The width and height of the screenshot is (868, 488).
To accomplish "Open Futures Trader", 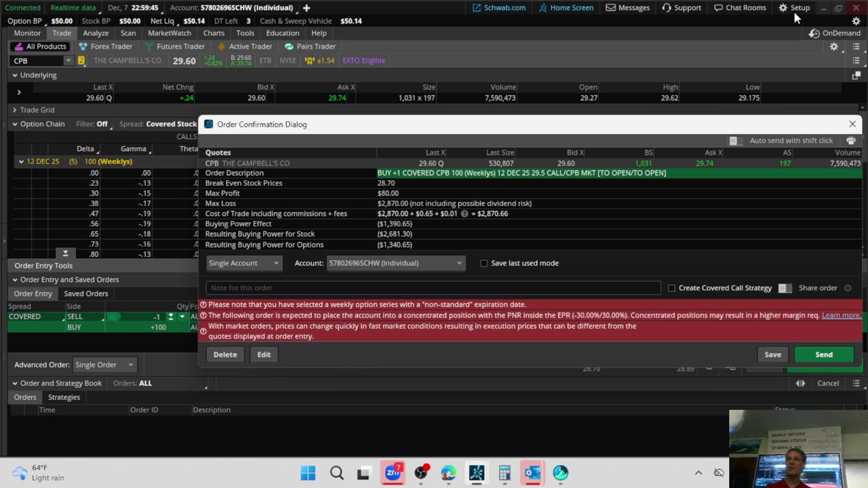I will (174, 46).
